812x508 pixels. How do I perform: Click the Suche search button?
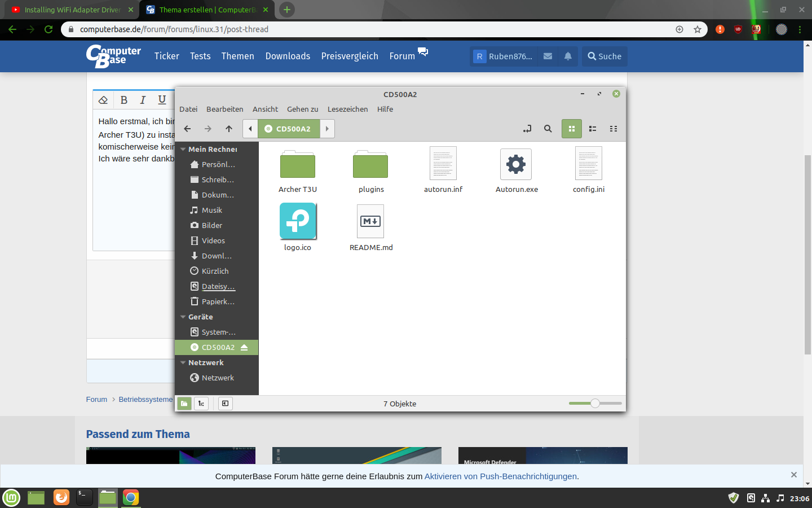pyautogui.click(x=604, y=56)
